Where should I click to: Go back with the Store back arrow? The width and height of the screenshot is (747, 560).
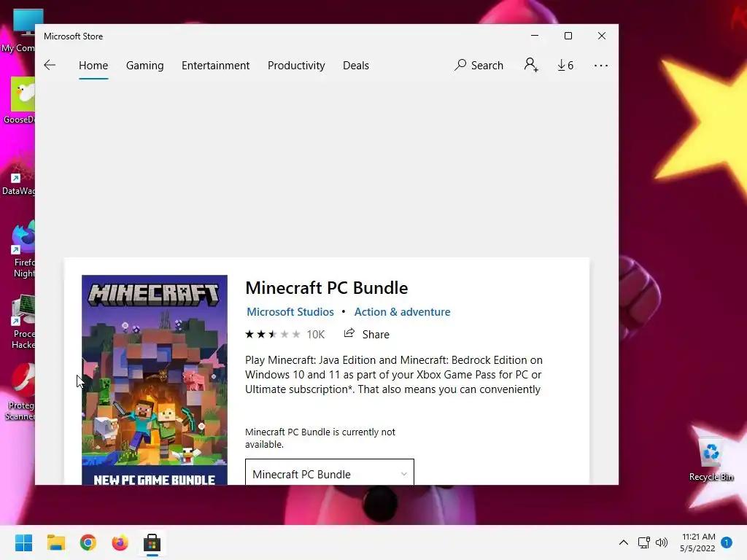click(x=50, y=65)
